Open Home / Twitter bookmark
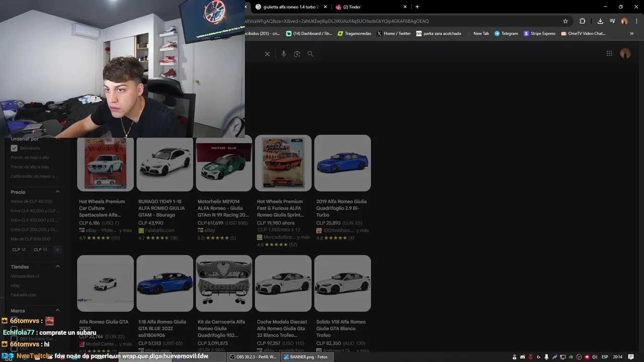Screen dimensions: 644x362 394,34
